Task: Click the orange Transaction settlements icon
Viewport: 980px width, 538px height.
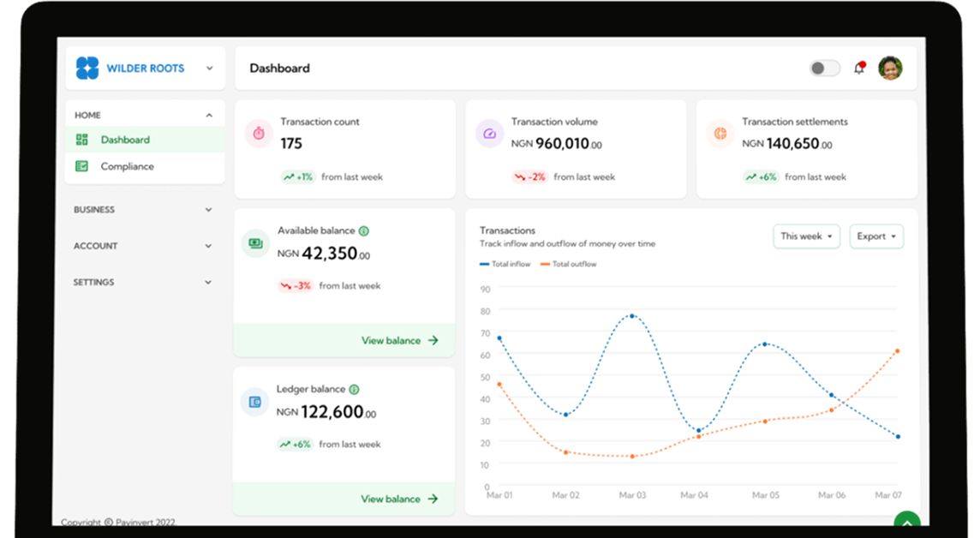Action: pos(720,133)
